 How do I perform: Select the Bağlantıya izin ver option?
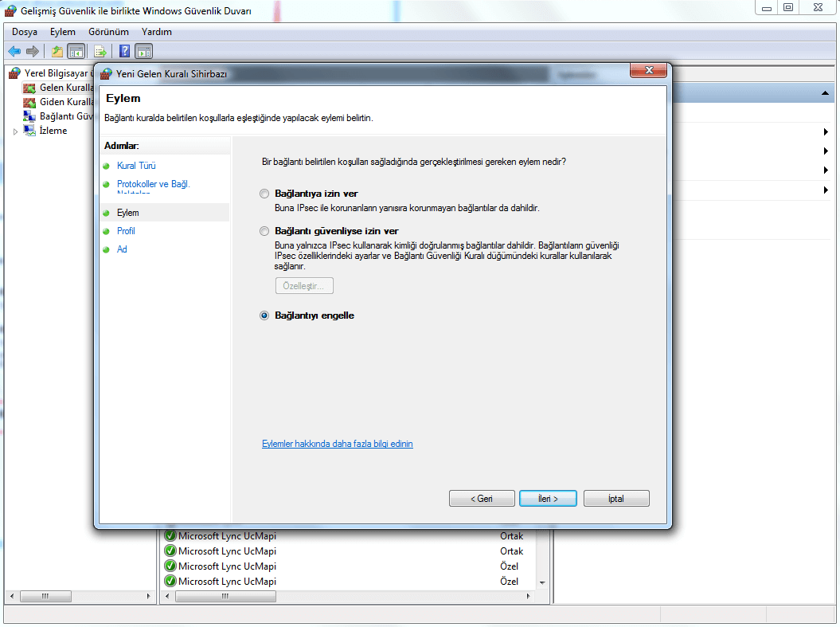click(x=264, y=194)
